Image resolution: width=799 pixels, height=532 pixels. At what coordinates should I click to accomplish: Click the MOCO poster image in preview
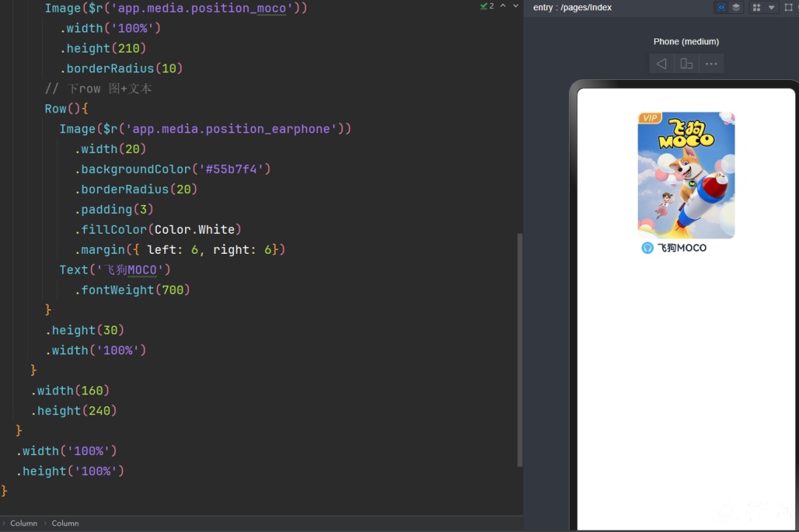(x=686, y=175)
